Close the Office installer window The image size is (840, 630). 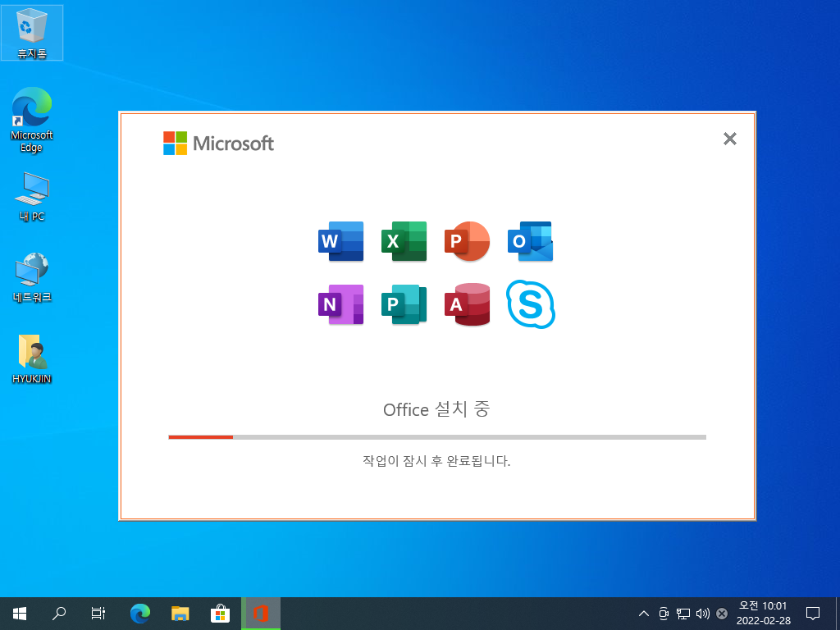(x=729, y=139)
